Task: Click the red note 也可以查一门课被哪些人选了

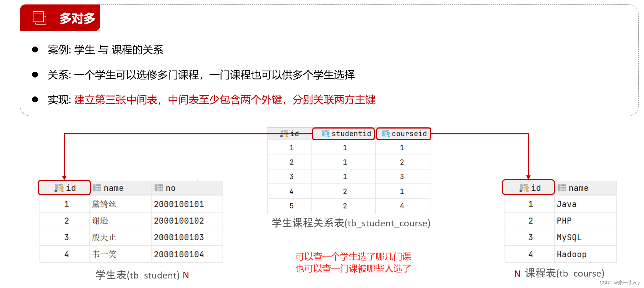Action: pyautogui.click(x=353, y=268)
